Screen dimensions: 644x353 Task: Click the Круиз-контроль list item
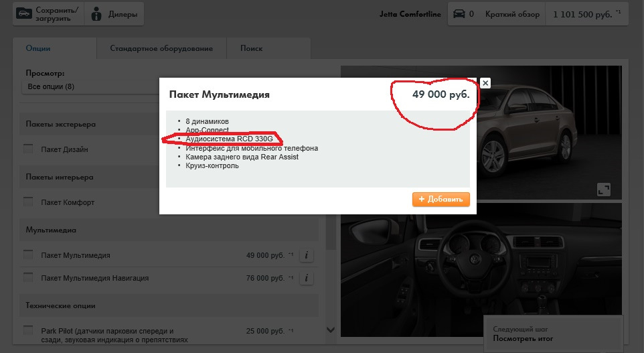point(212,166)
